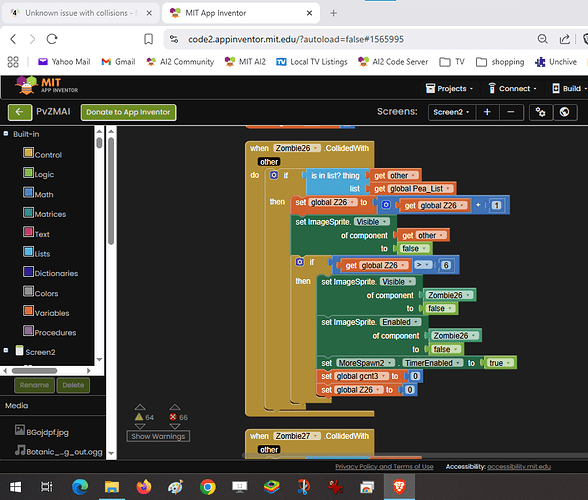Image resolution: width=588 pixels, height=500 pixels.
Task: Open the Screen2 screens dropdown
Action: (x=452, y=112)
